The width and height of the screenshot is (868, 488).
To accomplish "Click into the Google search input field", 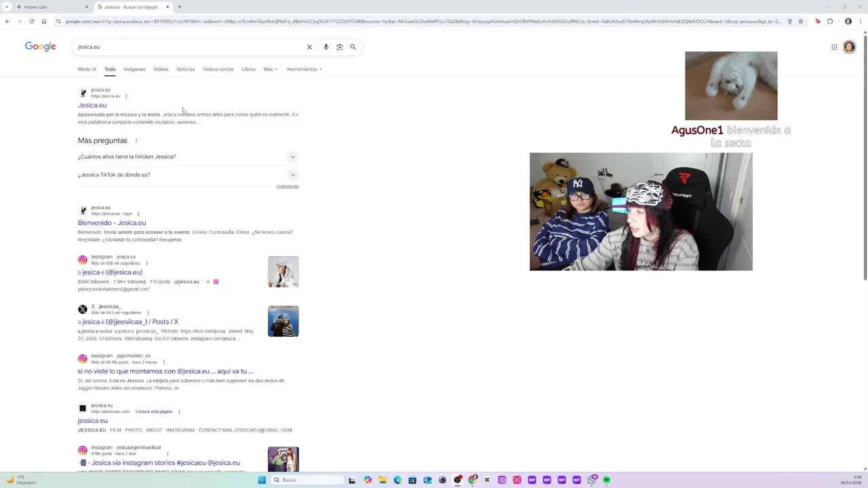I will point(190,47).
